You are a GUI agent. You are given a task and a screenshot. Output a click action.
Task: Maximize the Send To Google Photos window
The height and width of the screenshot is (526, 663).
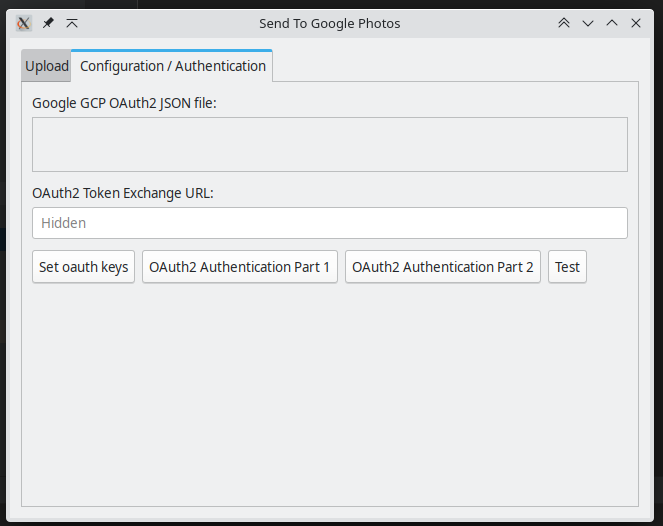(612, 23)
